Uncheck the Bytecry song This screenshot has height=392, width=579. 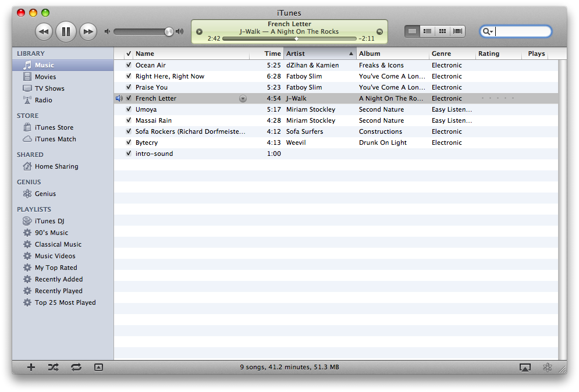pyautogui.click(x=129, y=142)
